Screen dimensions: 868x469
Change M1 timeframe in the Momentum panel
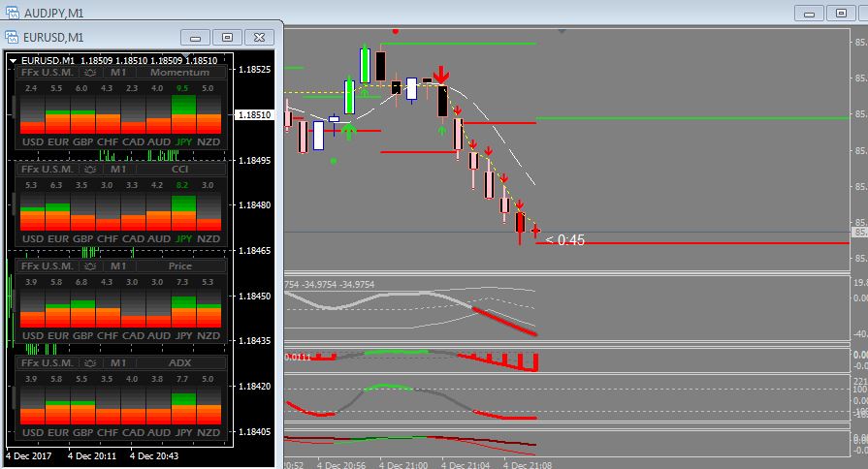(x=118, y=73)
